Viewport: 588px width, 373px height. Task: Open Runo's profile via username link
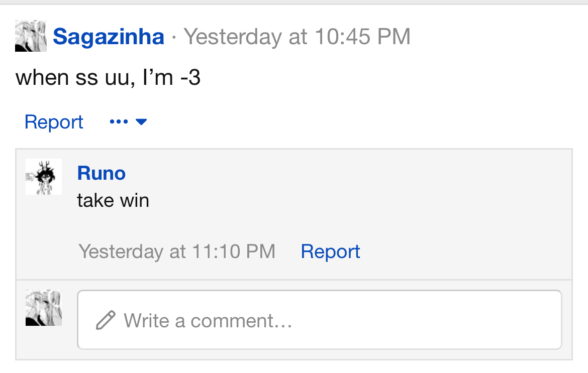pyautogui.click(x=102, y=173)
